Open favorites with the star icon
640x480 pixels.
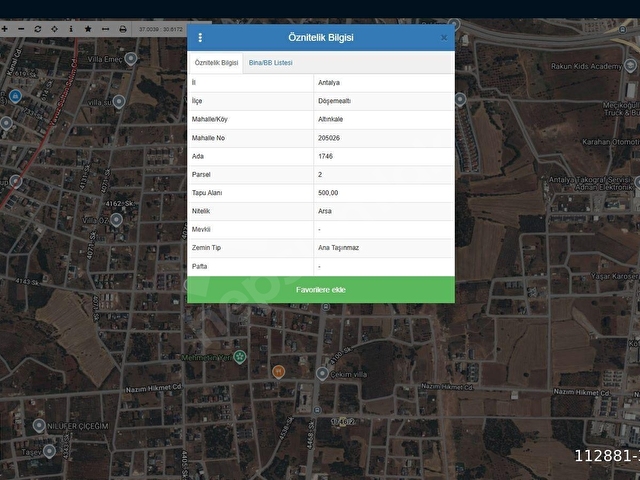pyautogui.click(x=88, y=29)
